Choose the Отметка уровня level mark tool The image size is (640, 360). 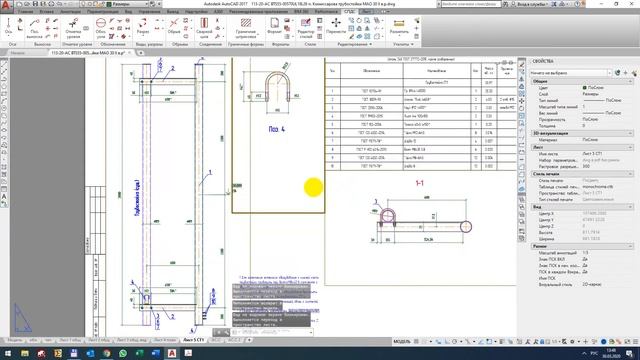click(73, 28)
